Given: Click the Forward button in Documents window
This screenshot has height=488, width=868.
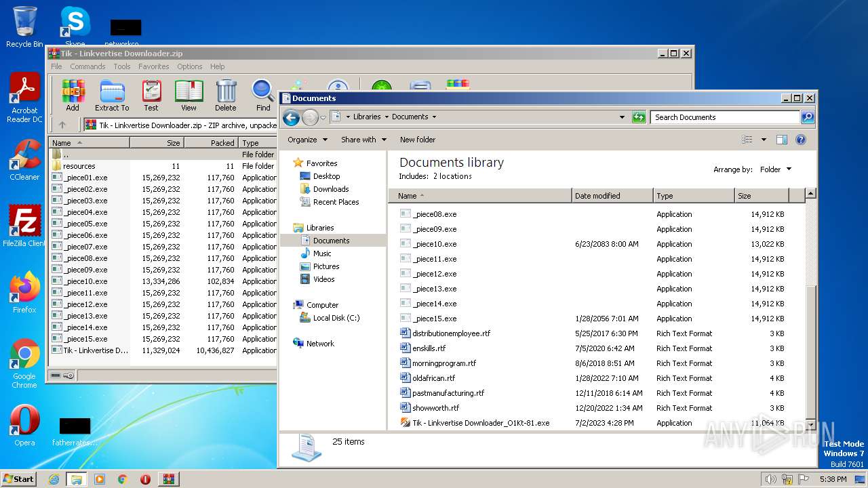Looking at the screenshot, I should [310, 117].
